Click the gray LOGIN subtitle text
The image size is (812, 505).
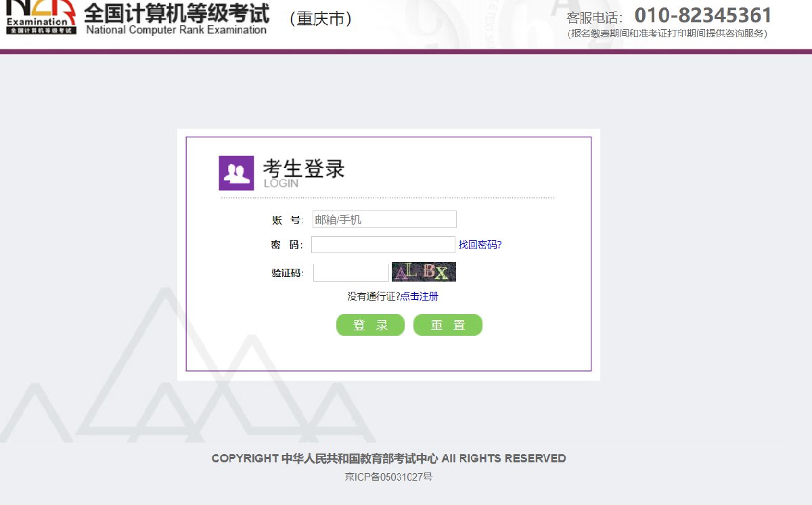[281, 183]
